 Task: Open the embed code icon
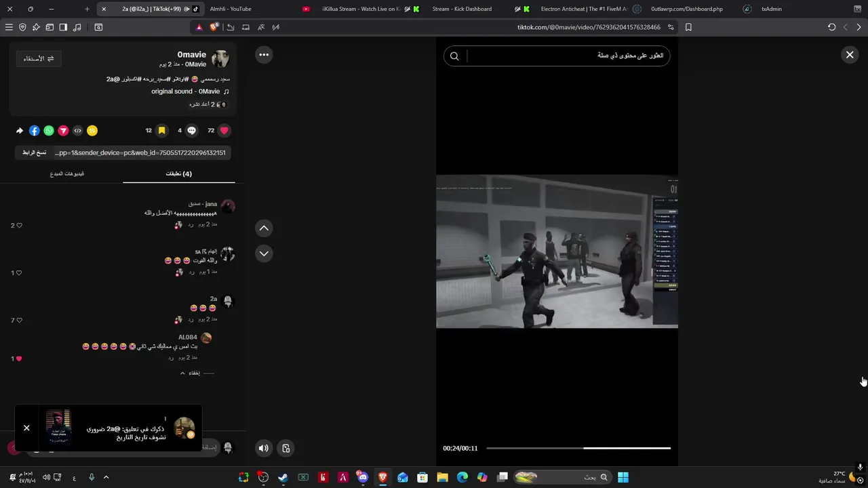pos(77,131)
